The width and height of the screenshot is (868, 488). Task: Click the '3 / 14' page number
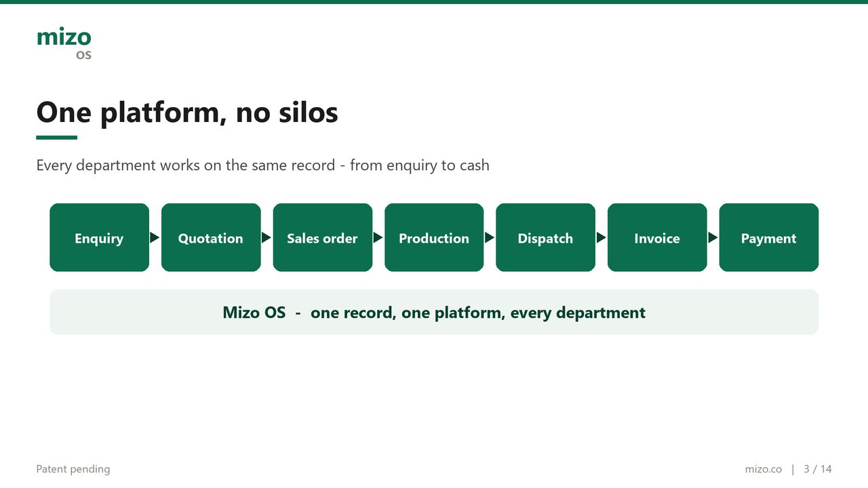point(817,469)
